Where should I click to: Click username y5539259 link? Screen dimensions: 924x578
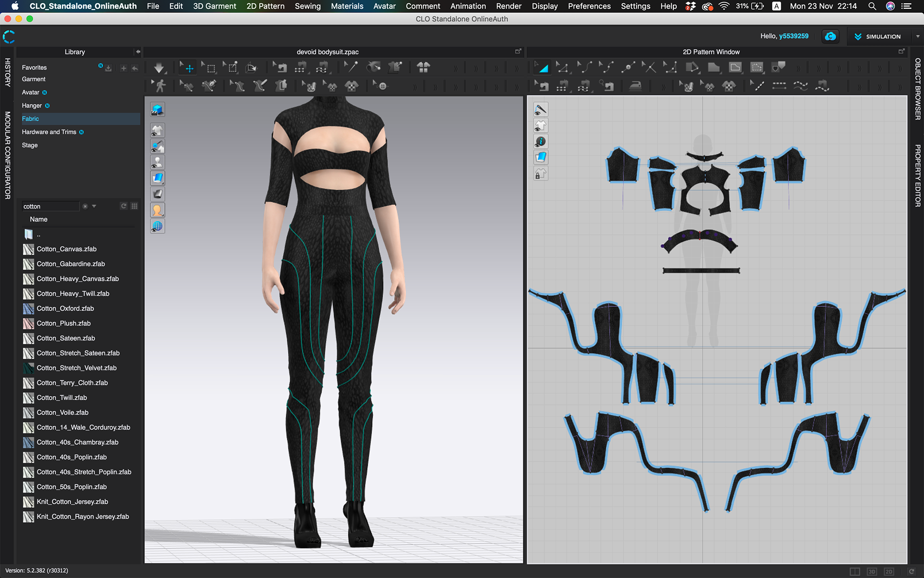pyautogui.click(x=794, y=36)
